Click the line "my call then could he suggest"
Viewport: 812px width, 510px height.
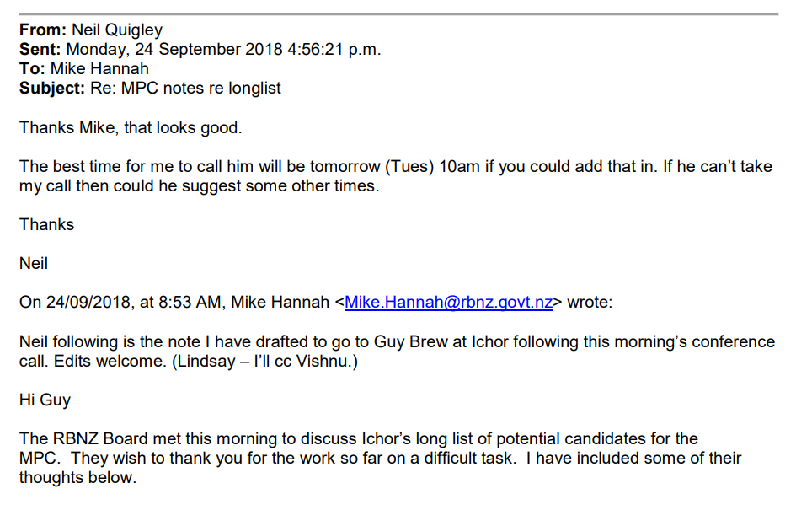click(199, 185)
